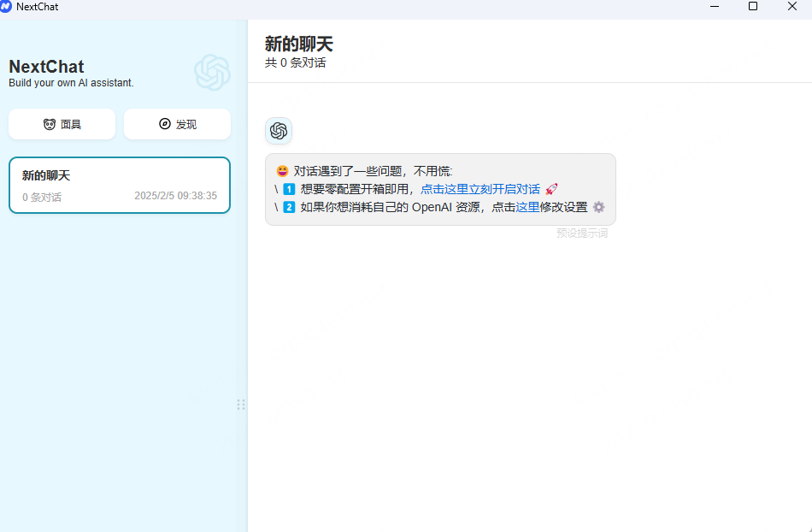Open the 发现 discovery page
The image size is (812, 532).
177,124
